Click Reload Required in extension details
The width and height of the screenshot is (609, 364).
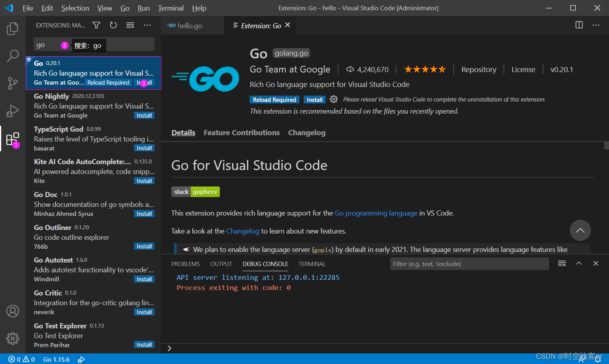(274, 100)
